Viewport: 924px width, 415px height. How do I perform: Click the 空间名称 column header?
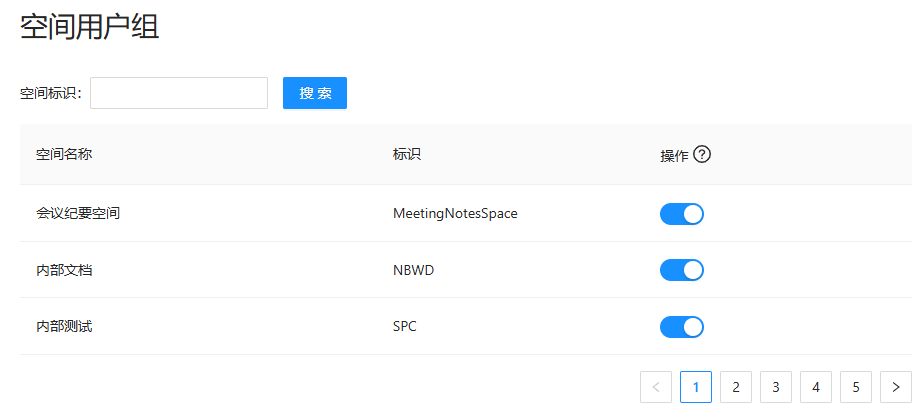pyautogui.click(x=64, y=155)
